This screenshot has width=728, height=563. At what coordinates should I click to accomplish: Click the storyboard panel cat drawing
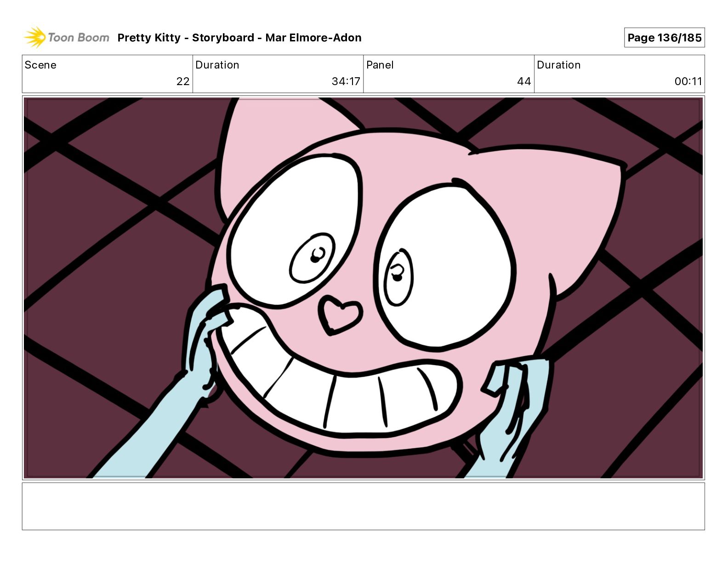[x=363, y=288]
